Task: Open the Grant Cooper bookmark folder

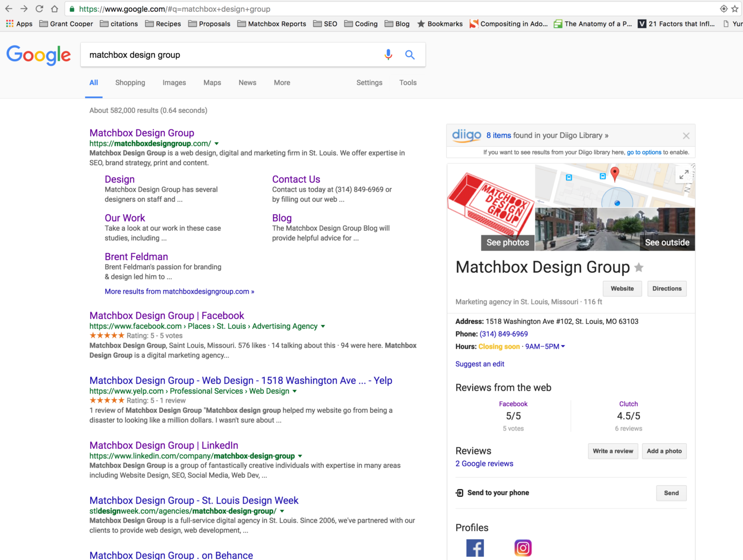Action: tap(66, 24)
